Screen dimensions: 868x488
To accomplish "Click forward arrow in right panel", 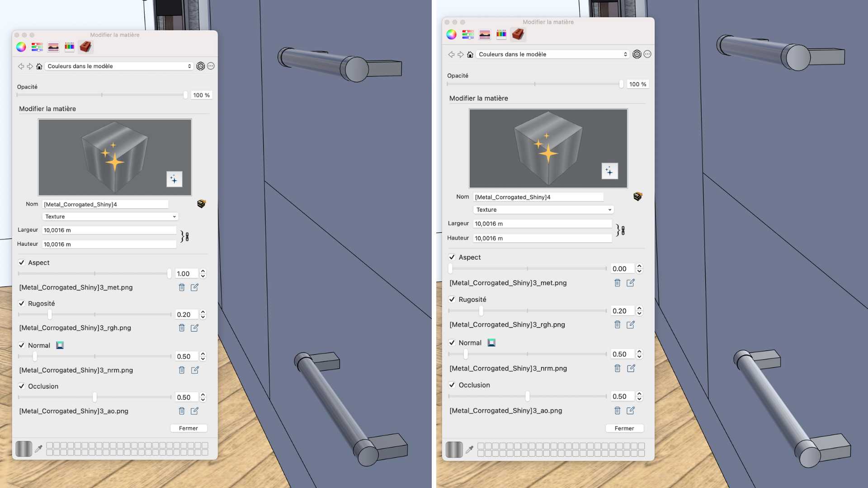I will (x=461, y=54).
